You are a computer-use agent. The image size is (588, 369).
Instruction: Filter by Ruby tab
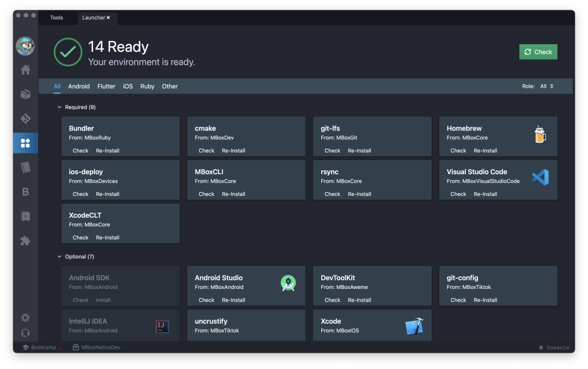148,86
